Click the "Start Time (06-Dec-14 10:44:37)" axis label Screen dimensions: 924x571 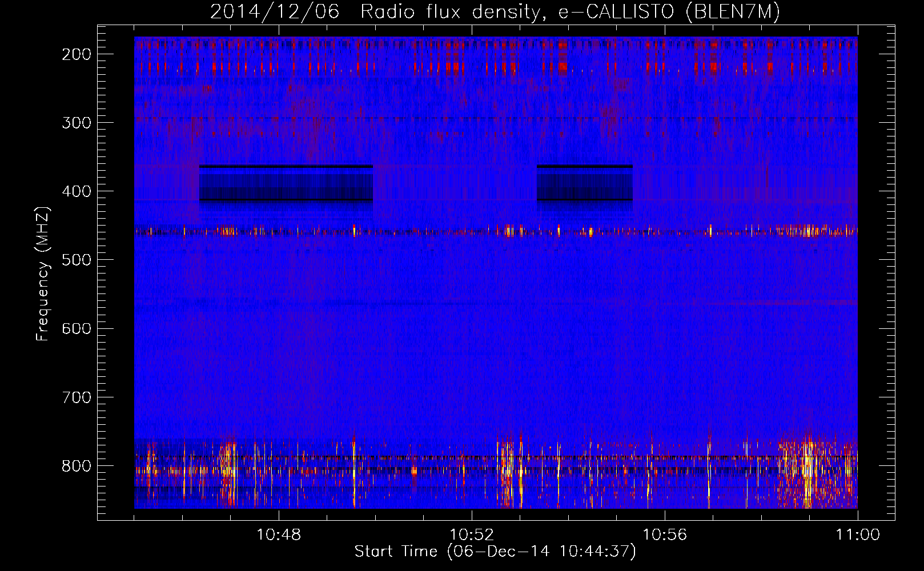pos(495,552)
